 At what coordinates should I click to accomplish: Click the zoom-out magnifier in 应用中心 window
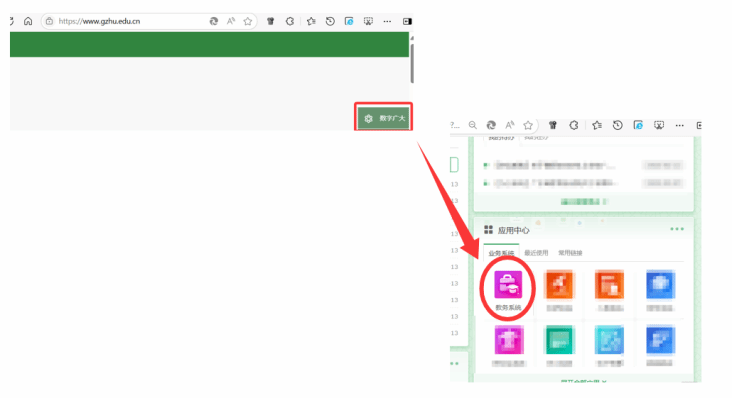473,125
